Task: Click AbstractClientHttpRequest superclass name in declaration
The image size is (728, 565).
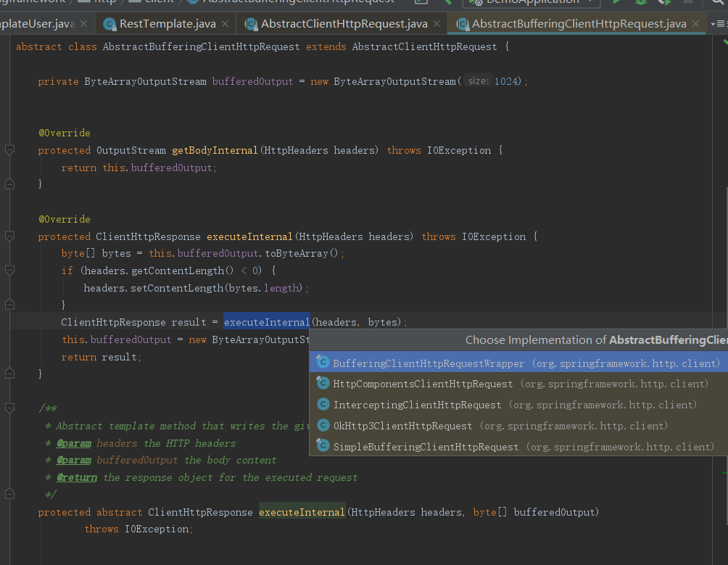Action: pos(424,47)
